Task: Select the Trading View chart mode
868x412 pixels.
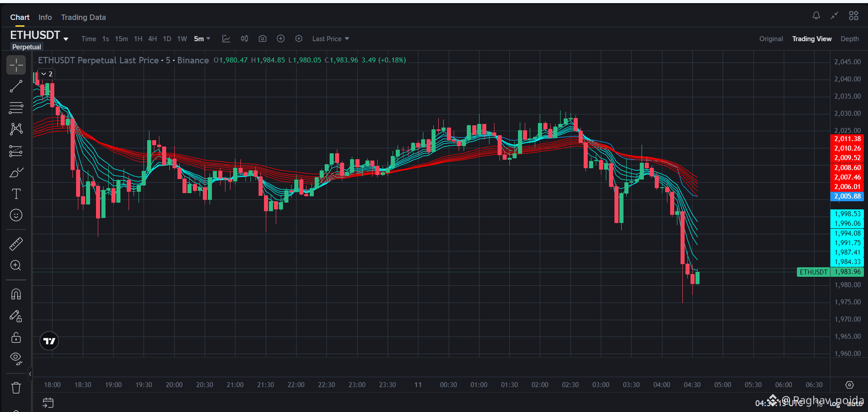Action: (812, 39)
